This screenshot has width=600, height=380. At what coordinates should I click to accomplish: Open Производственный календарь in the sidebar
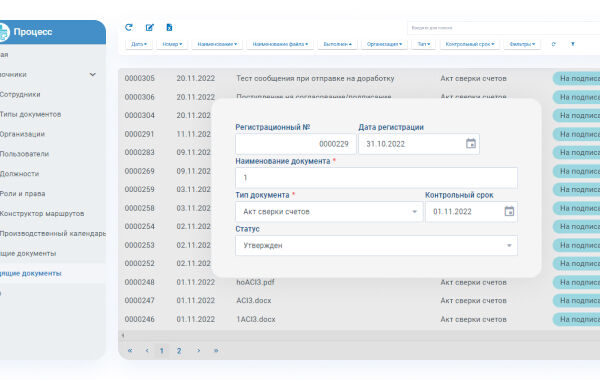53,233
